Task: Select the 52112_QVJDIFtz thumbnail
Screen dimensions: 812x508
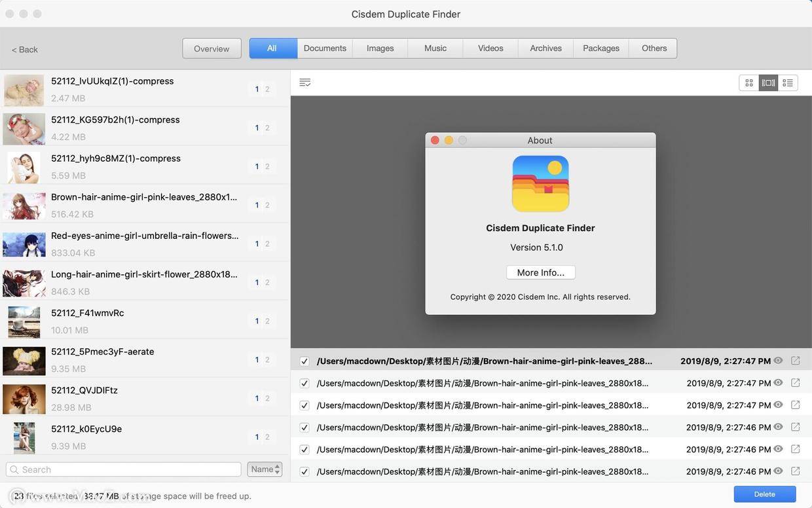Action: [x=24, y=399]
